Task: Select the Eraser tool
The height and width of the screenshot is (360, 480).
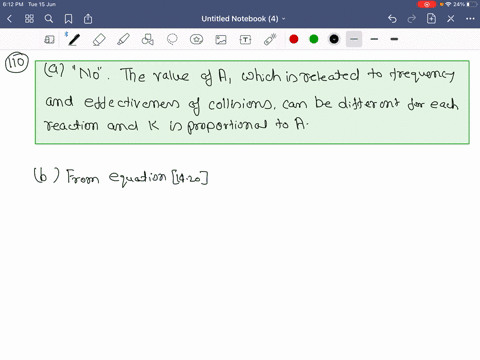Action: (x=99, y=40)
